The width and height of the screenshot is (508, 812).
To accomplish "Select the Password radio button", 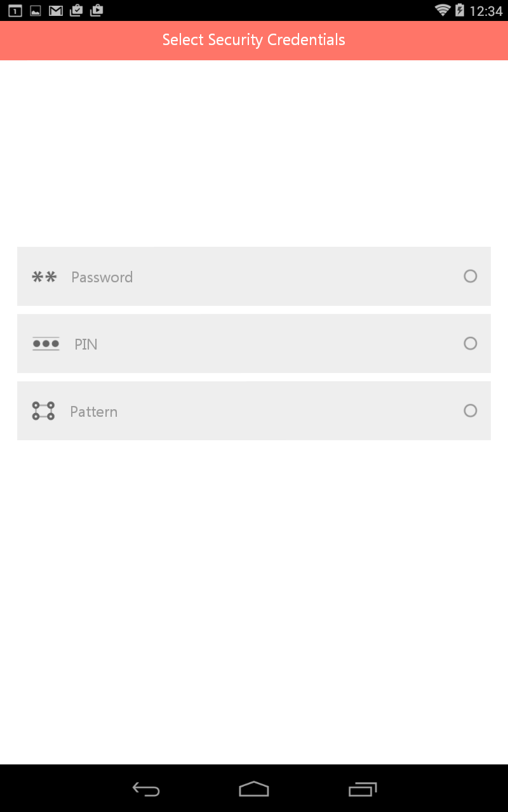I will coord(470,276).
